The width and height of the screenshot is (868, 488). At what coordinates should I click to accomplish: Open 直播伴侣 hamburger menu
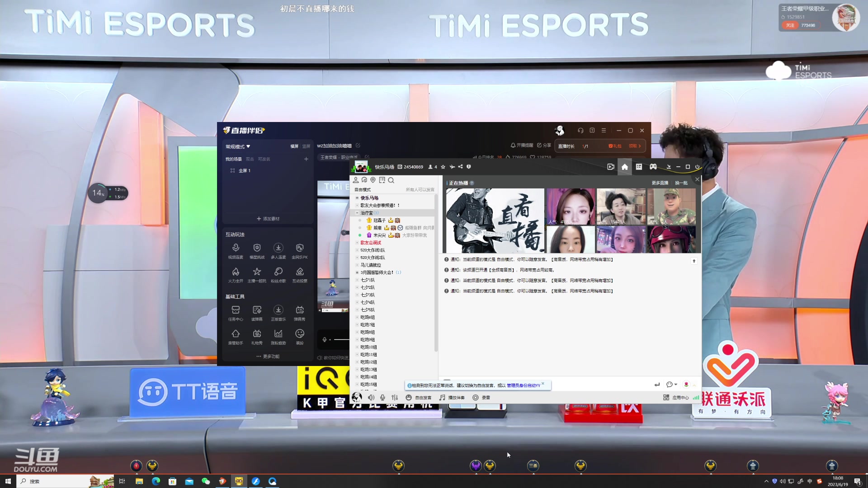tap(604, 131)
